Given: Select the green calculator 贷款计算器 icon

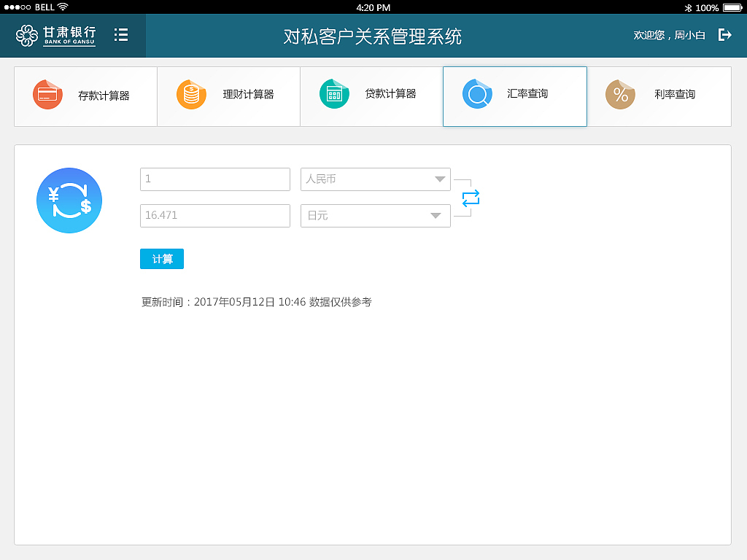Looking at the screenshot, I should point(333,93).
